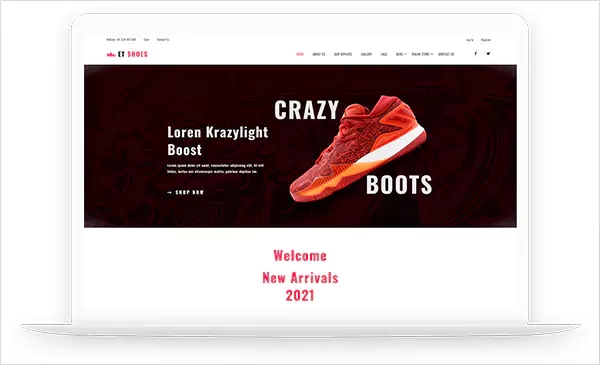Click the ET Shoes logo

pos(127,54)
